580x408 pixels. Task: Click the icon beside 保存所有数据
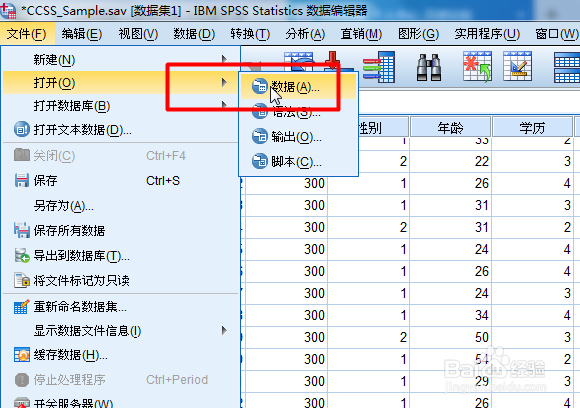coord(21,230)
